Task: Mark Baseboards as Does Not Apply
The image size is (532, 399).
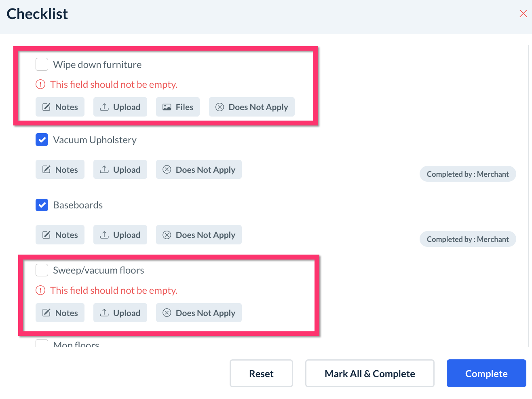Action: click(x=198, y=235)
